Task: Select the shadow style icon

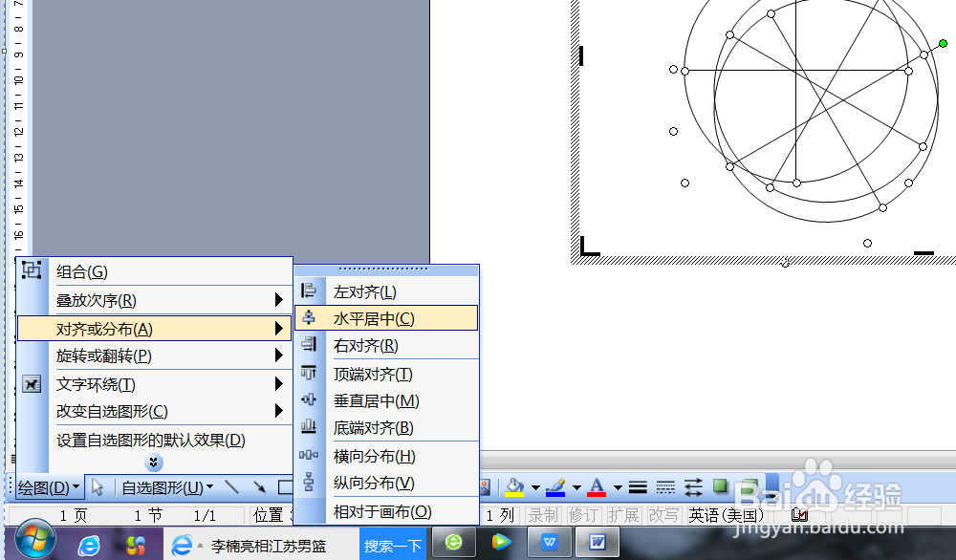Action: (720, 487)
